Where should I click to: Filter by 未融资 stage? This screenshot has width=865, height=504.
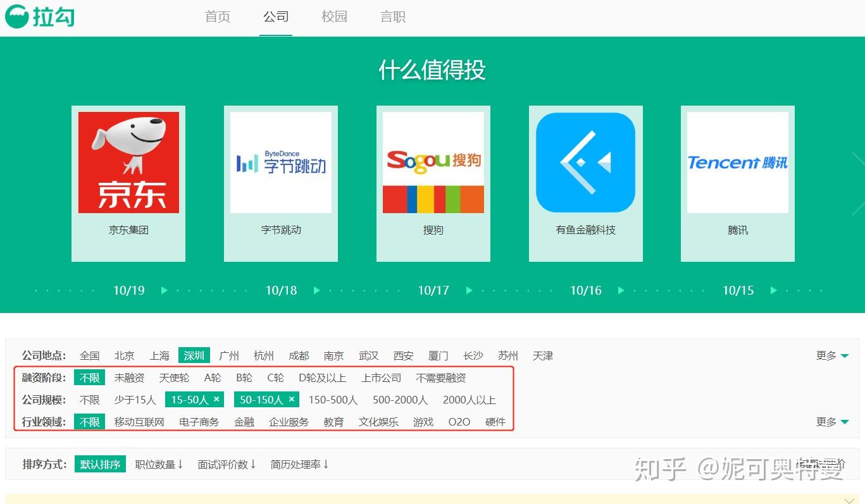click(x=129, y=378)
